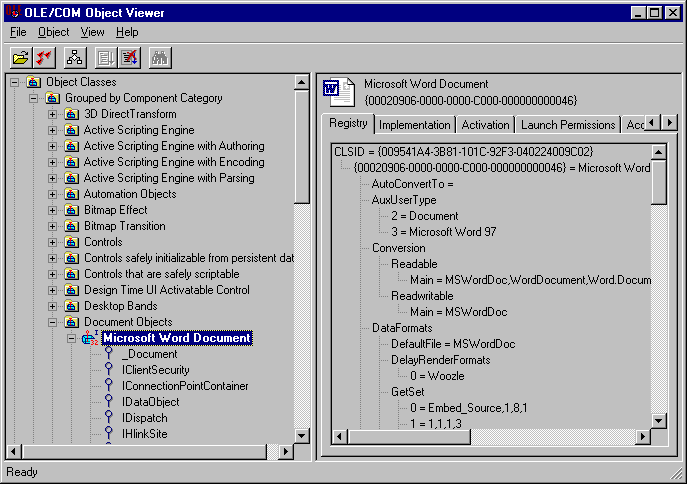Click the Automation Objects category icon
The width and height of the screenshot is (687, 484).
pos(71,194)
